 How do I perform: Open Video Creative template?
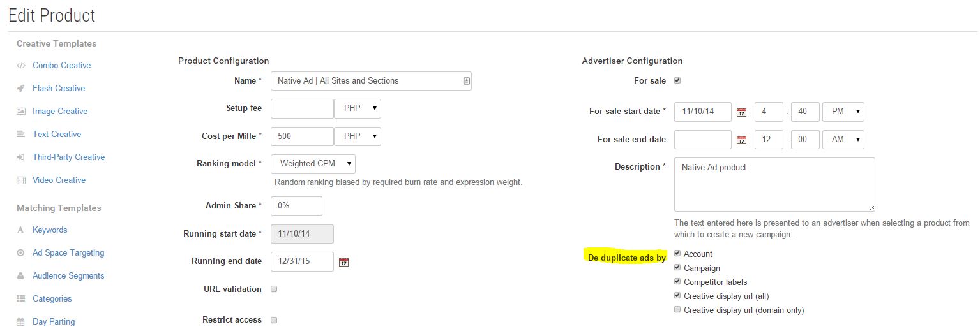[59, 180]
